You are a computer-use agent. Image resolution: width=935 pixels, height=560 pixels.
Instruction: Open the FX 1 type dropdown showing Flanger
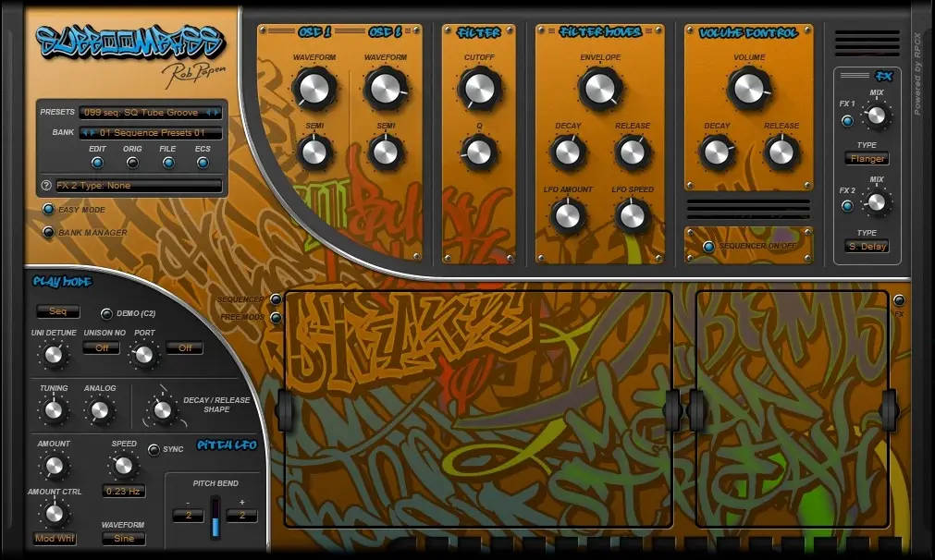point(867,158)
